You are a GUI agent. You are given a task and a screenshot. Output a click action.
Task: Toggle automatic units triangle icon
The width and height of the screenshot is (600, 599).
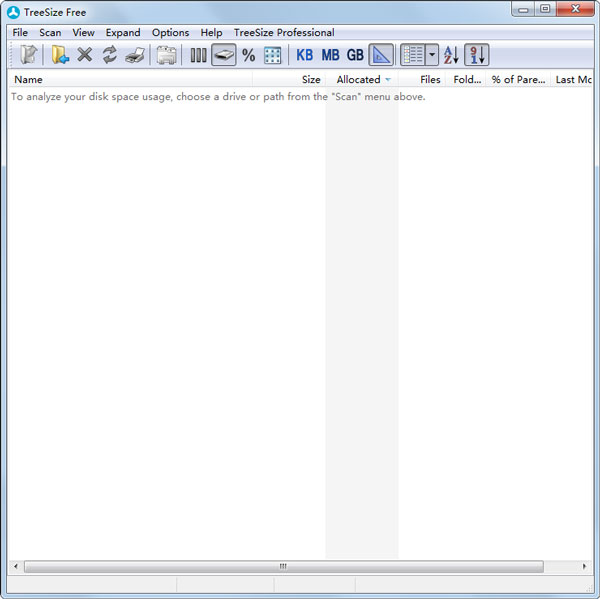click(381, 55)
